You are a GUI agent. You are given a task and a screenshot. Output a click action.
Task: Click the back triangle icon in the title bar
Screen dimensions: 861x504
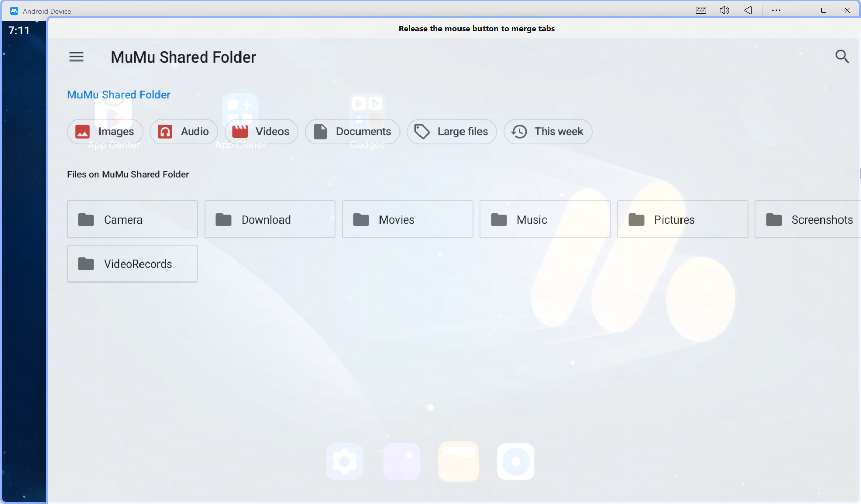[x=748, y=10]
